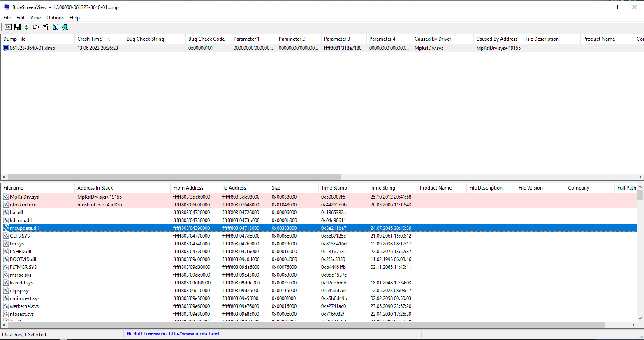Click the file icon next to MpKslDrv.sys

coord(6,197)
